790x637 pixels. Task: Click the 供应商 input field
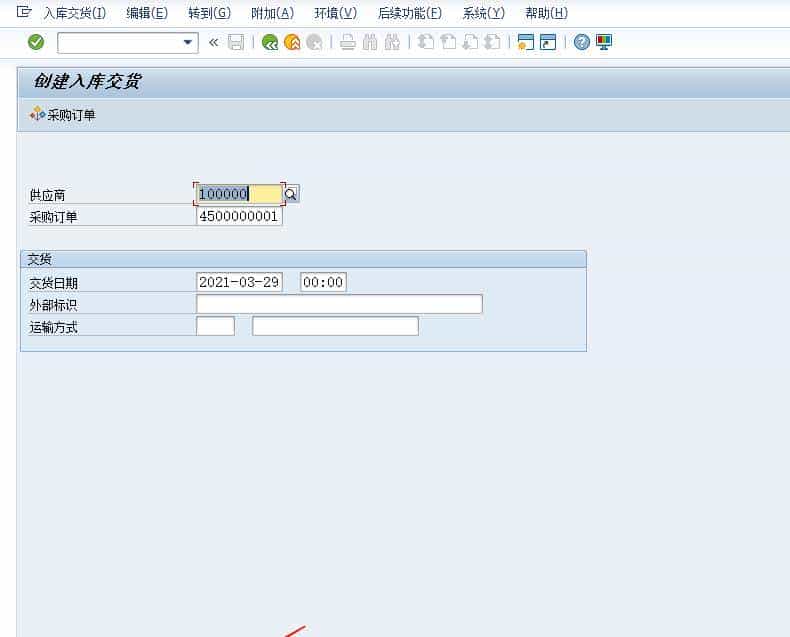point(239,194)
